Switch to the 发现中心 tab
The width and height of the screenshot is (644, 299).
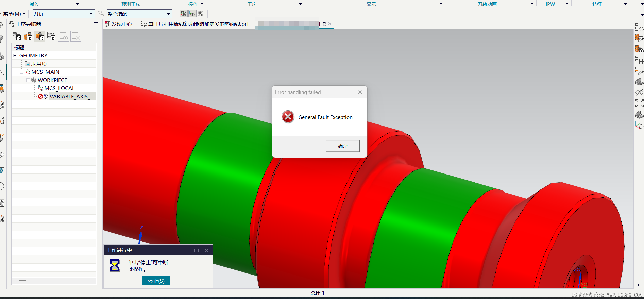click(x=118, y=24)
